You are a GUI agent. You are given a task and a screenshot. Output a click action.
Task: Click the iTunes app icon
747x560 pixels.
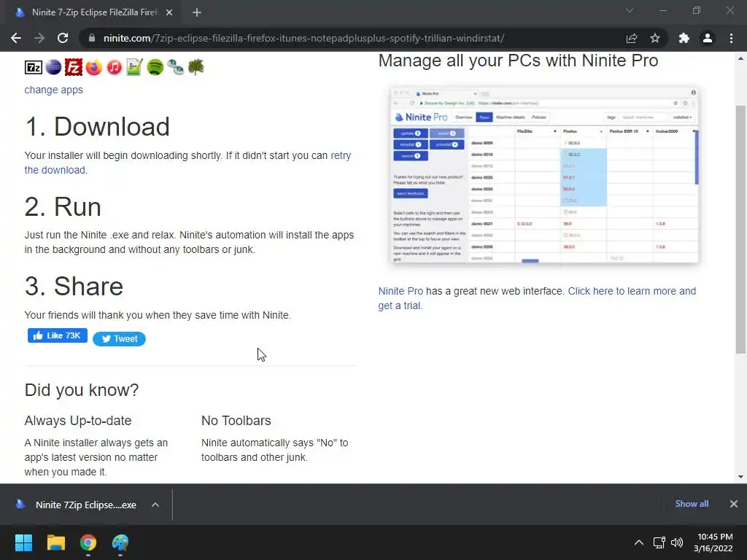coord(115,68)
